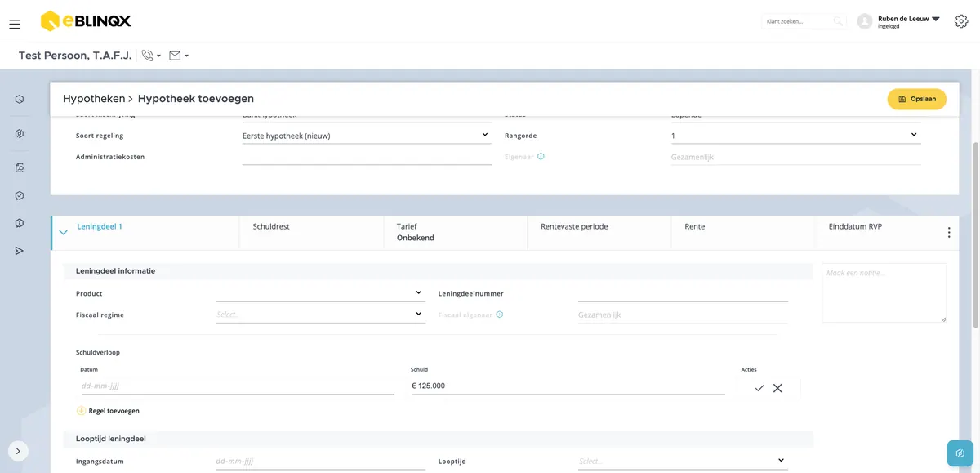Image resolution: width=980 pixels, height=473 pixels.
Task: Click the Fiscaal eigenaar info icon
Action: [x=500, y=314]
